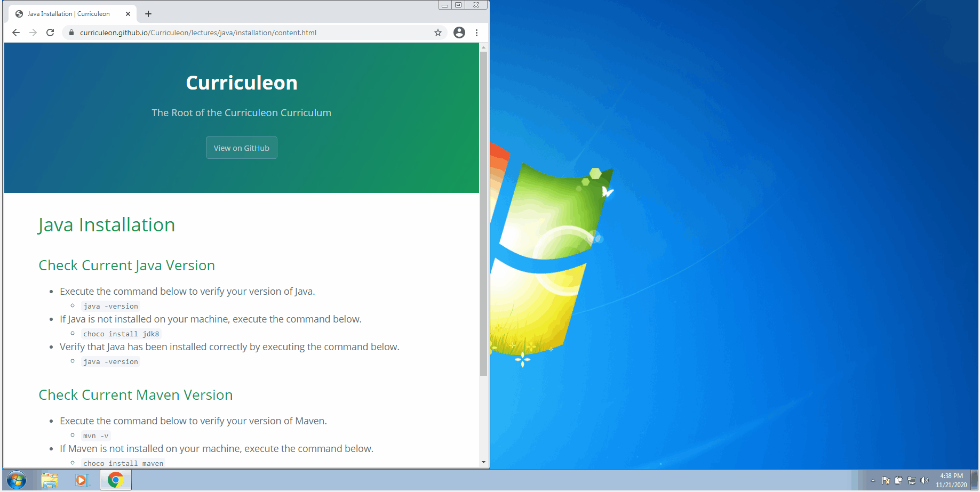
Task: Click the volume speaker icon in system tray
Action: pyautogui.click(x=925, y=480)
